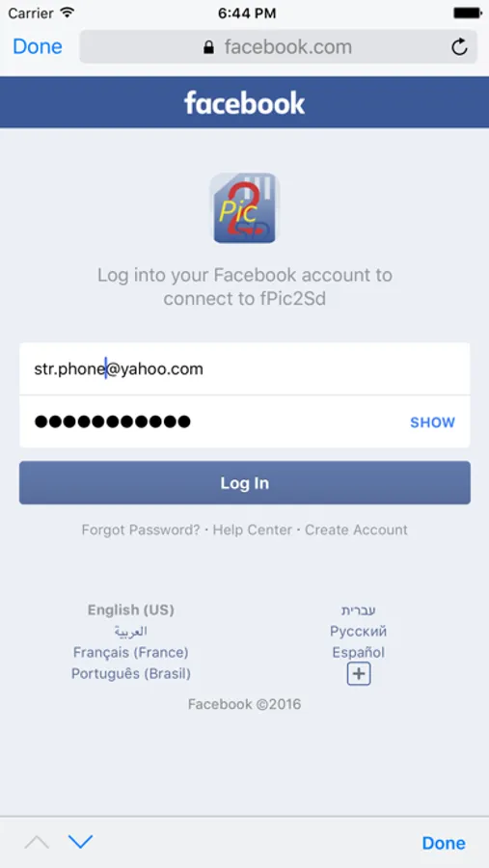Tap the Wi-Fi status icon
Screen dimensions: 489x868
click(x=68, y=13)
